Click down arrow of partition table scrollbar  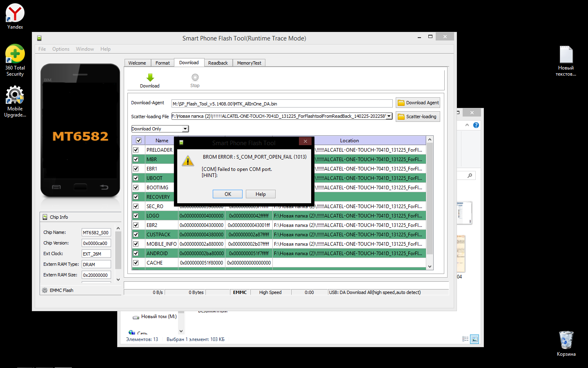[x=430, y=267]
